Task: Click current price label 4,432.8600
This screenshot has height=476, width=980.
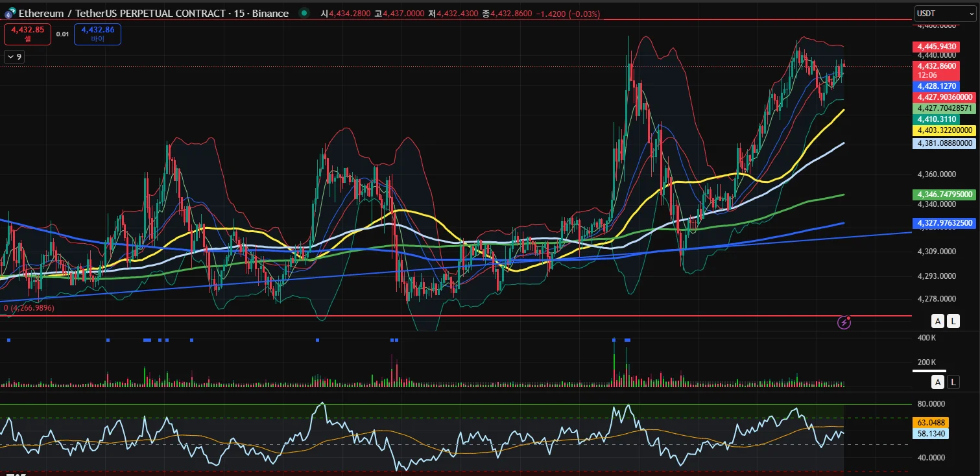Action: (936, 65)
